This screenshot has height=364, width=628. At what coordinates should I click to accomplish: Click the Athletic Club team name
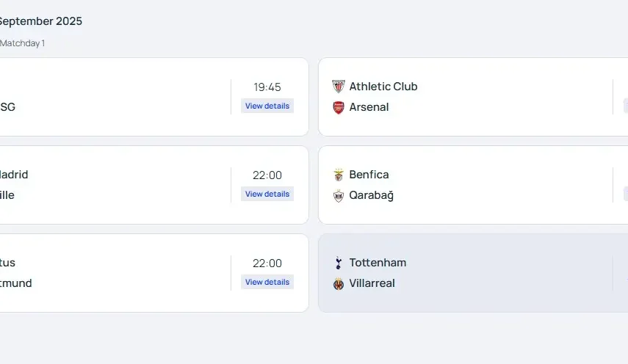point(383,87)
